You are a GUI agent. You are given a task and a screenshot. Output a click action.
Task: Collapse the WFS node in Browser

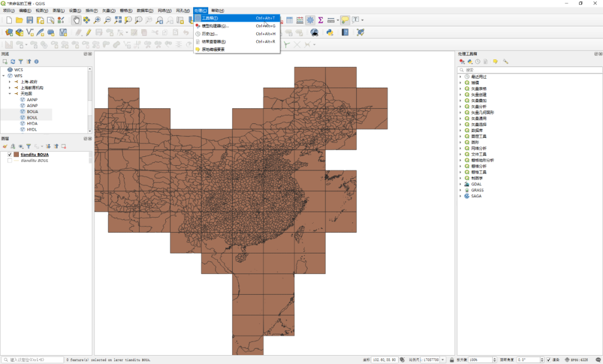pos(4,76)
